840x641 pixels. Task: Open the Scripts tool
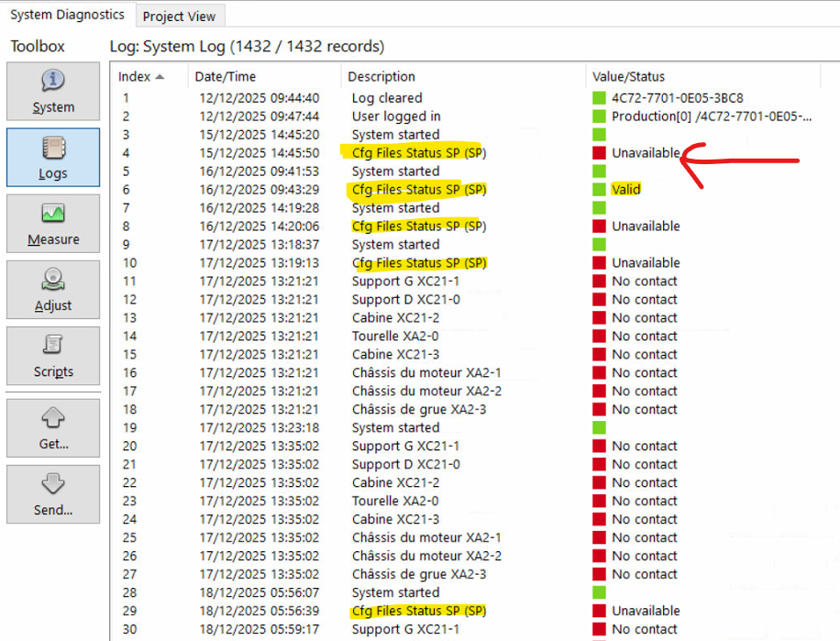[53, 356]
